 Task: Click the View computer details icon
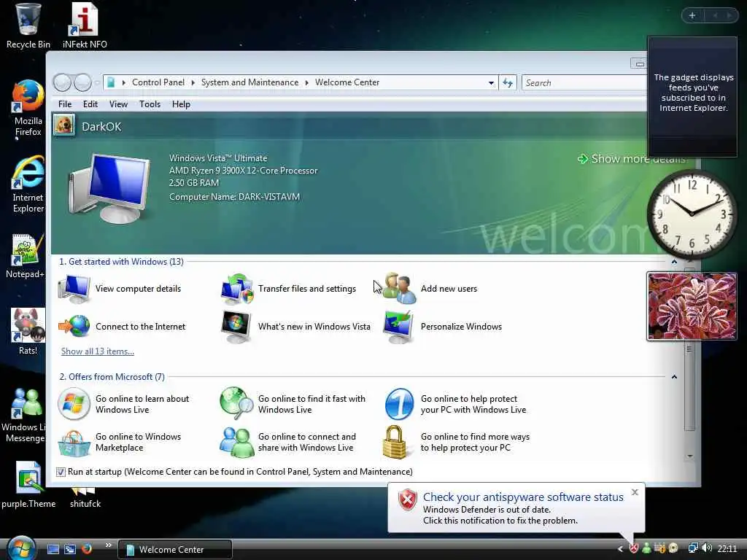tap(74, 289)
